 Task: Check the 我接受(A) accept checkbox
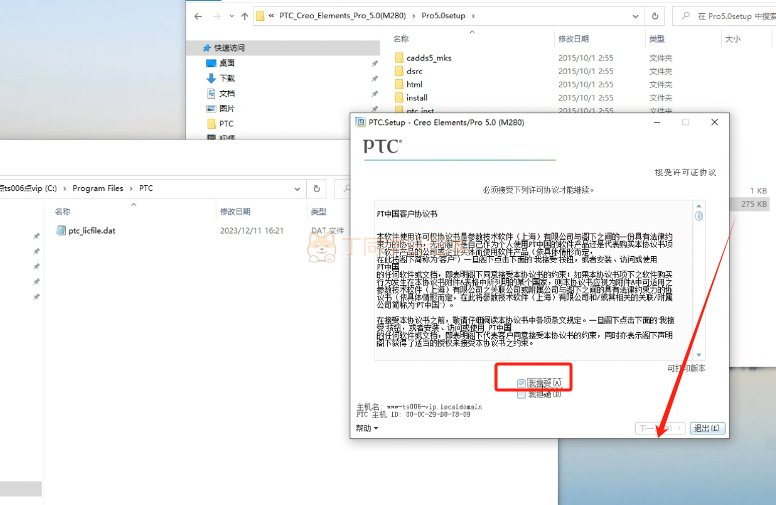(x=521, y=383)
